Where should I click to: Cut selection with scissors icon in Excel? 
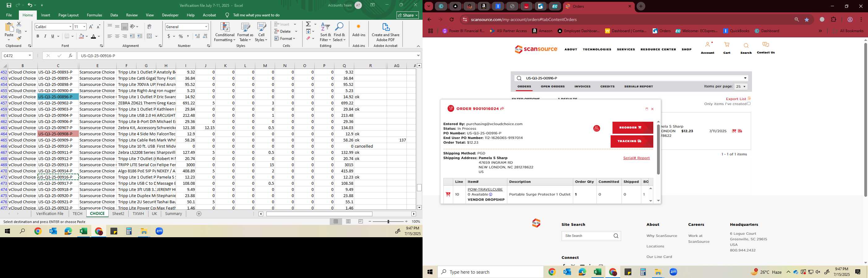(x=19, y=24)
